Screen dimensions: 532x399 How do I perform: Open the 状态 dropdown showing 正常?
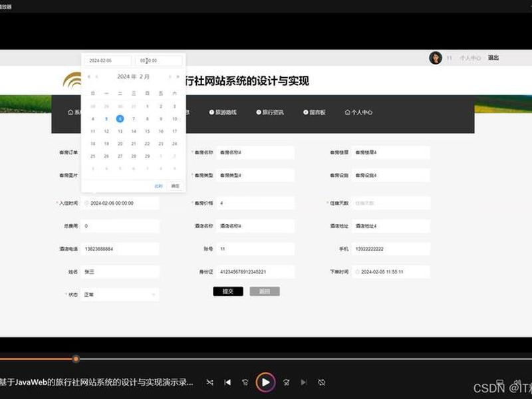tap(120, 295)
